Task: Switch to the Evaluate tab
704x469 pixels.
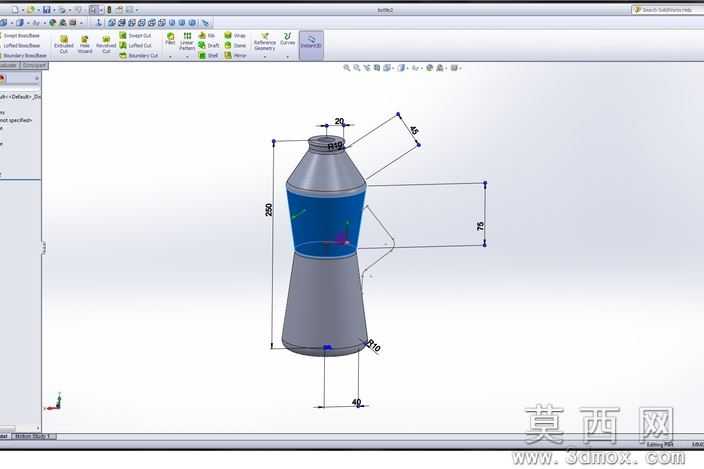Action: pos(9,66)
